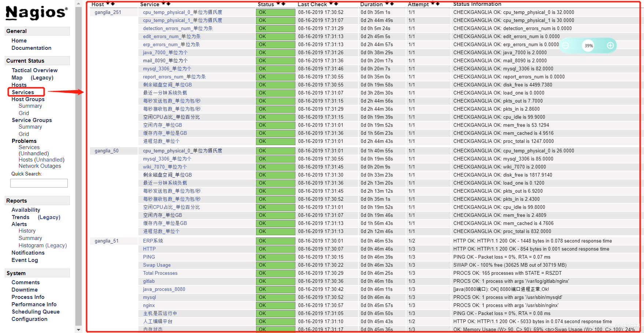Open Problems page
644x333 pixels.
24,141
